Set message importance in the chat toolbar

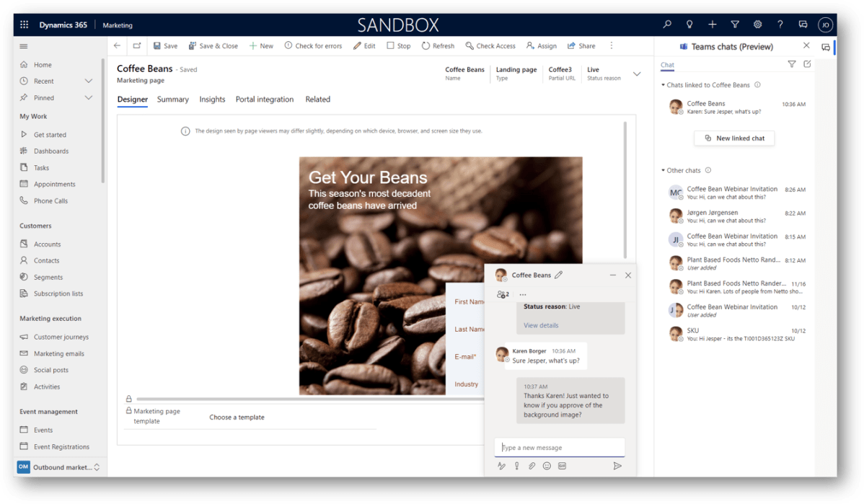pyautogui.click(x=516, y=466)
